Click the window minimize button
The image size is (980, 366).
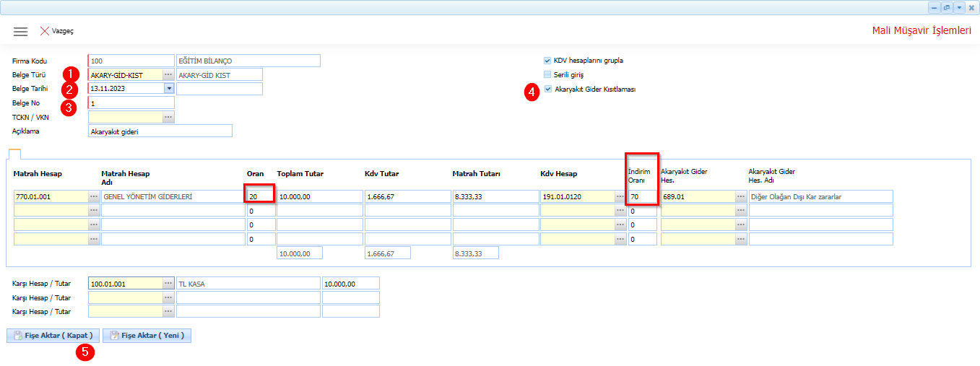(935, 7)
